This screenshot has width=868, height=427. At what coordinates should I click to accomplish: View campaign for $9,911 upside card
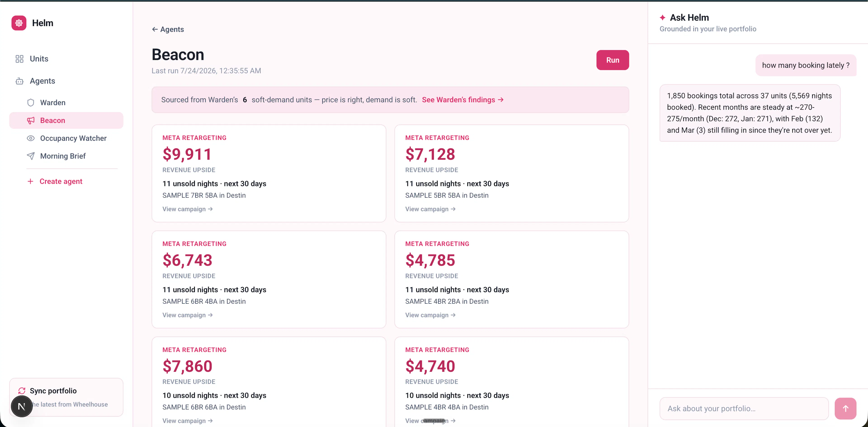click(x=187, y=209)
